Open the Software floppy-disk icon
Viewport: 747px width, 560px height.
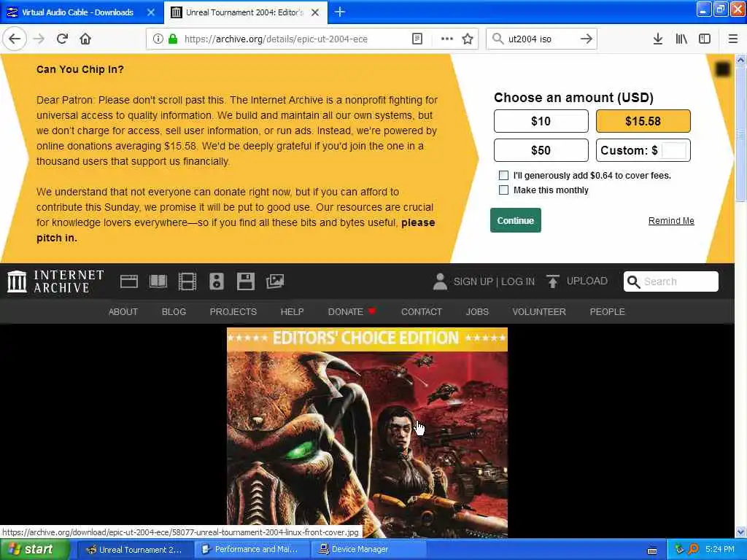click(245, 281)
